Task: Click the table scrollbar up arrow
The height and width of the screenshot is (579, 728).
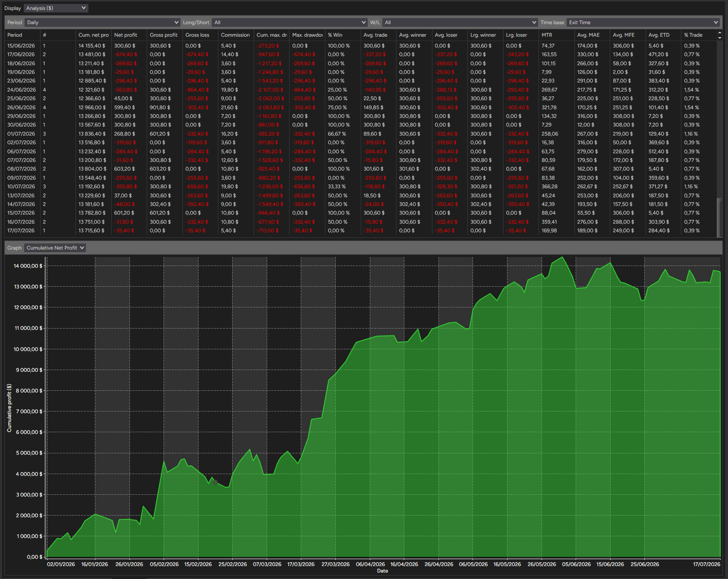Action: click(719, 33)
